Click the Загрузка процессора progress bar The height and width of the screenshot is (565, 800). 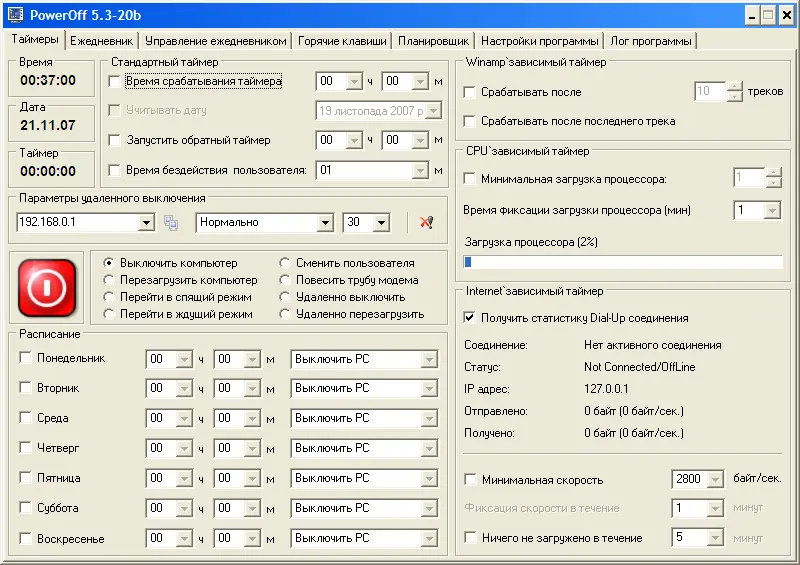[x=622, y=262]
